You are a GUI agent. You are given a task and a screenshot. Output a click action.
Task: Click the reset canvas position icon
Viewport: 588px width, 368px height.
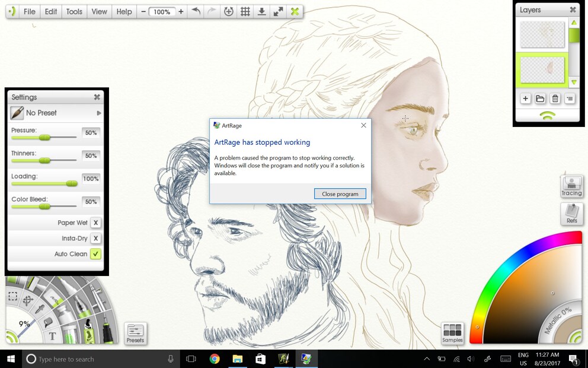[x=228, y=12]
